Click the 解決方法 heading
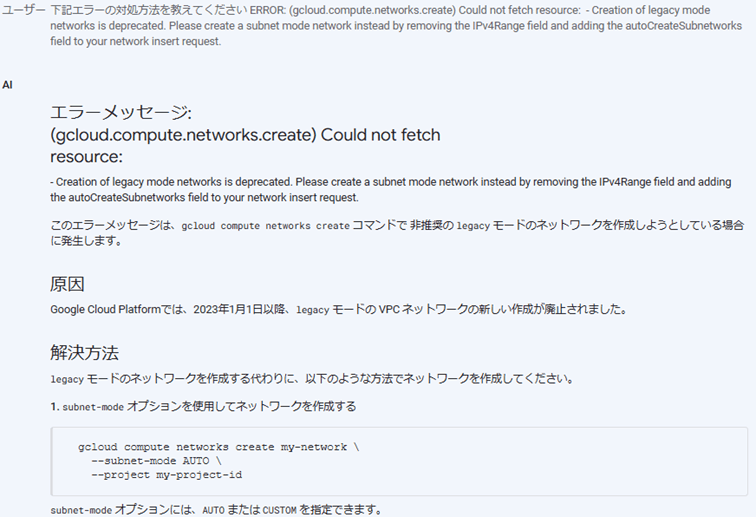The height and width of the screenshot is (517, 756). point(84,353)
